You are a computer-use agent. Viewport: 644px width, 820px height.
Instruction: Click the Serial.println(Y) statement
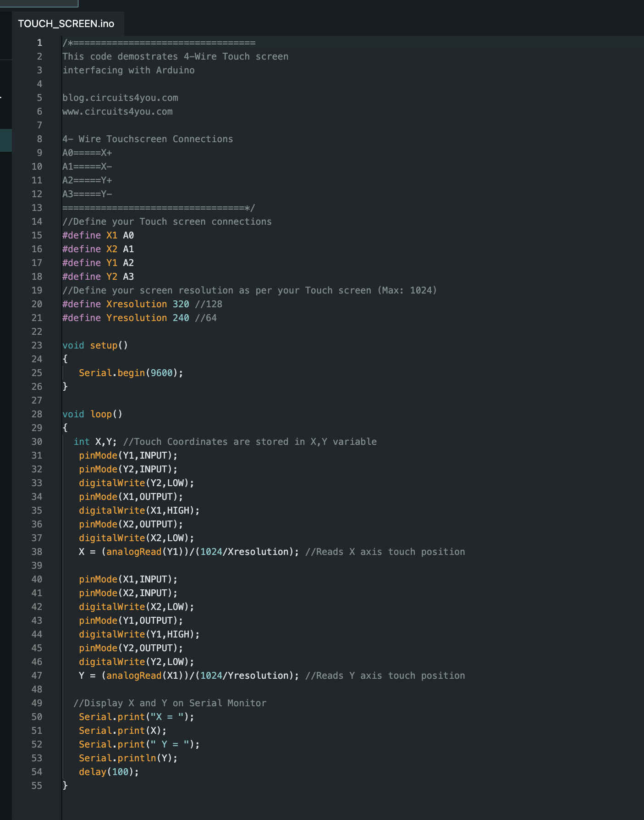point(128,758)
